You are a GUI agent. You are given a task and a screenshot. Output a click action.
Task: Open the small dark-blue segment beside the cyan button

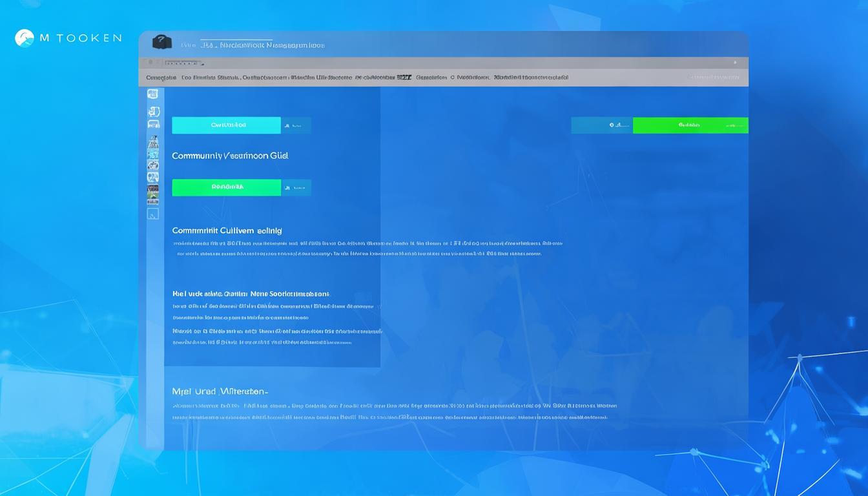(x=296, y=125)
